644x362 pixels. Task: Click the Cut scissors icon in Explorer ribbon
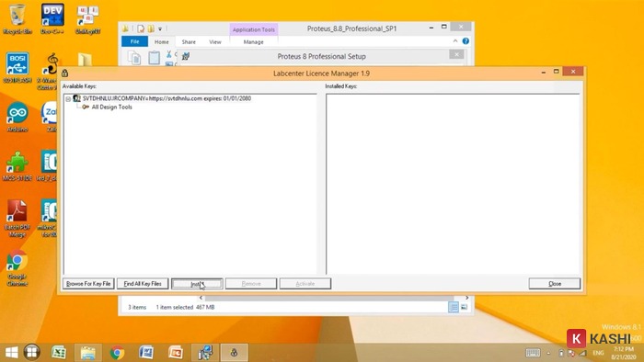(x=168, y=54)
